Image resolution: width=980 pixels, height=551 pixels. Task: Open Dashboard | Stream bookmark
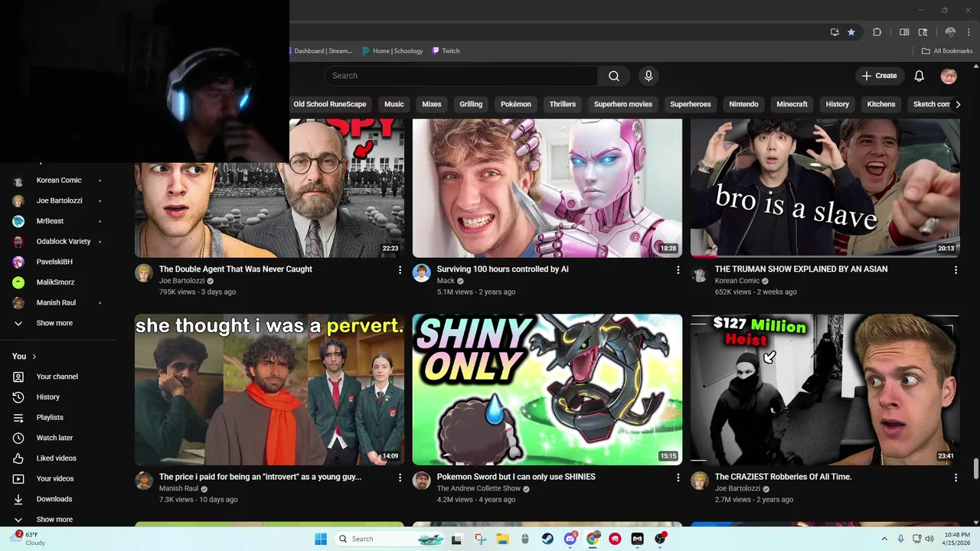pyautogui.click(x=322, y=51)
